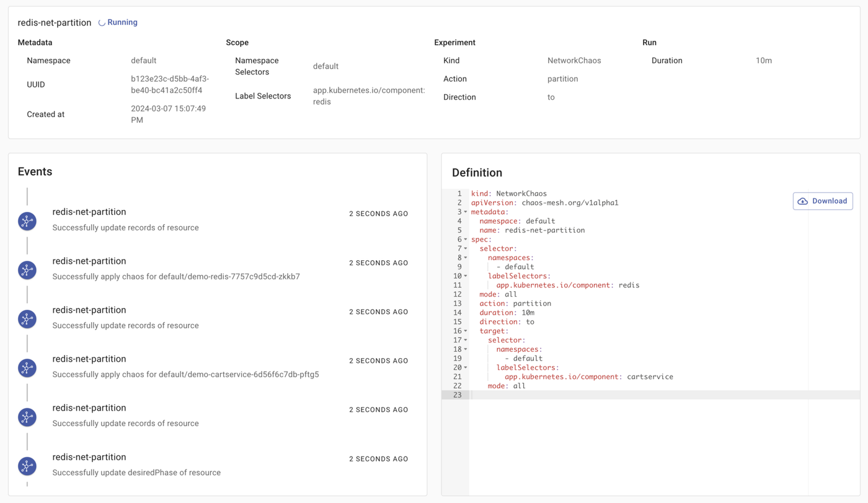Click the 'kind: NetworkChaos' line in definition
Screen dimensions: 868x503
(508, 193)
